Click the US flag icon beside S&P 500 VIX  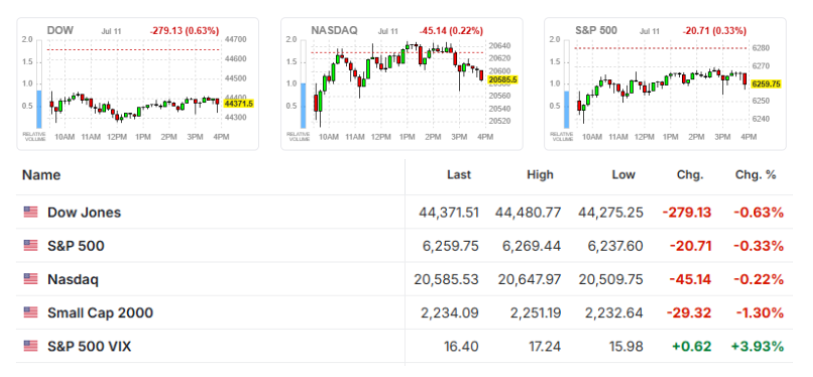pos(31,346)
